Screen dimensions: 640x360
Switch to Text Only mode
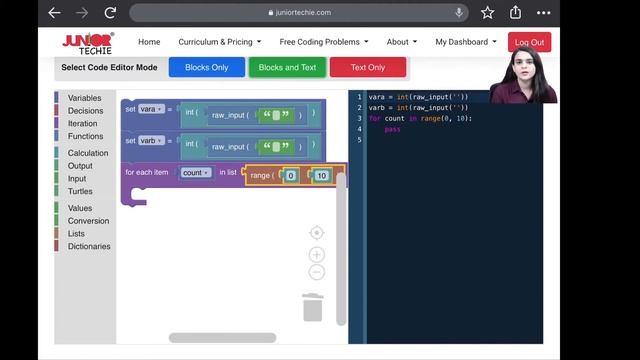(368, 67)
